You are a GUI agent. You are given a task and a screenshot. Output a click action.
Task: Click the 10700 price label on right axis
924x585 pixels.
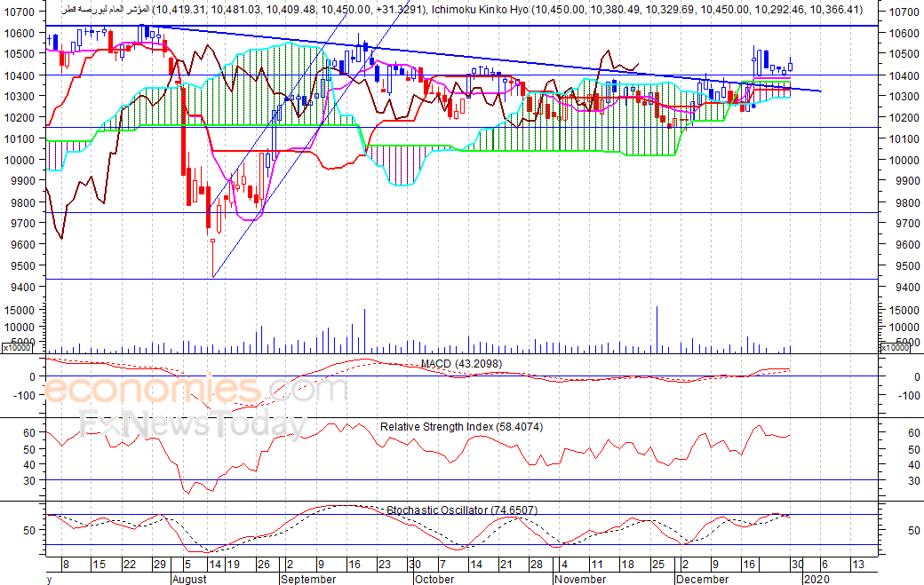904,12
